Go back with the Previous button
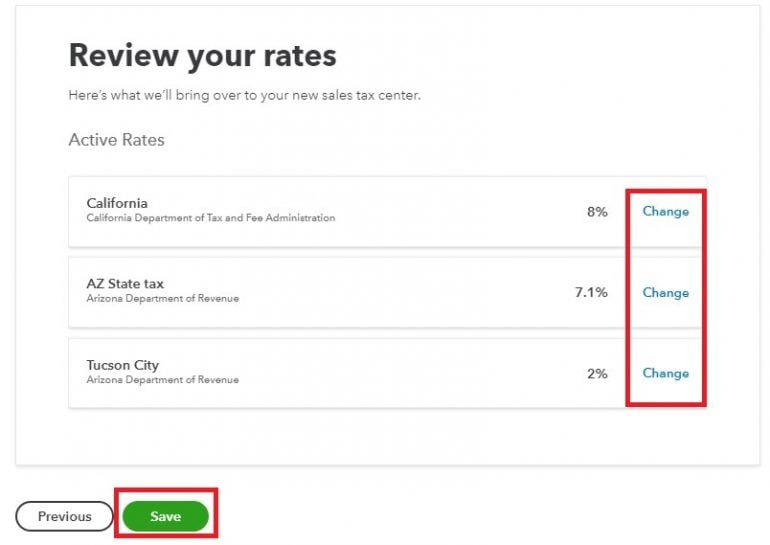Screen dimensions: 770x545 coord(64,517)
